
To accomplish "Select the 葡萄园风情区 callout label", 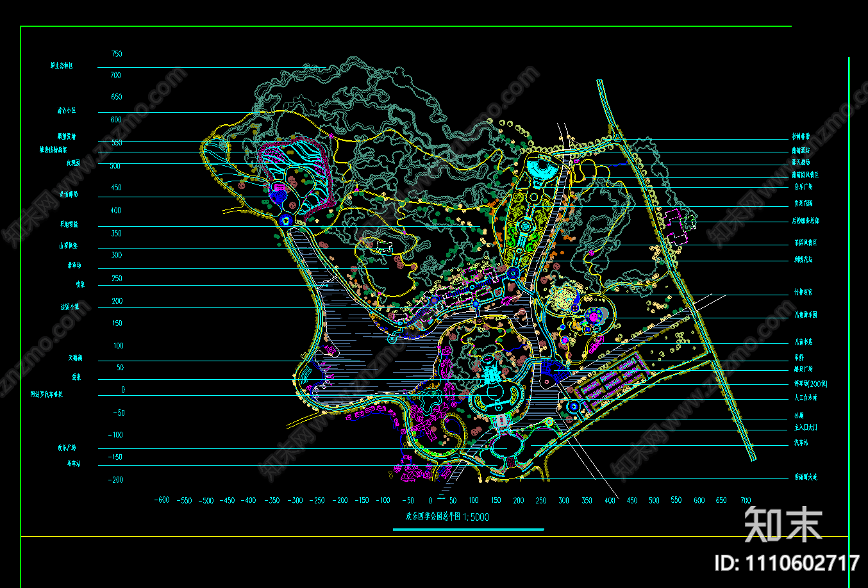I will 805,174.
